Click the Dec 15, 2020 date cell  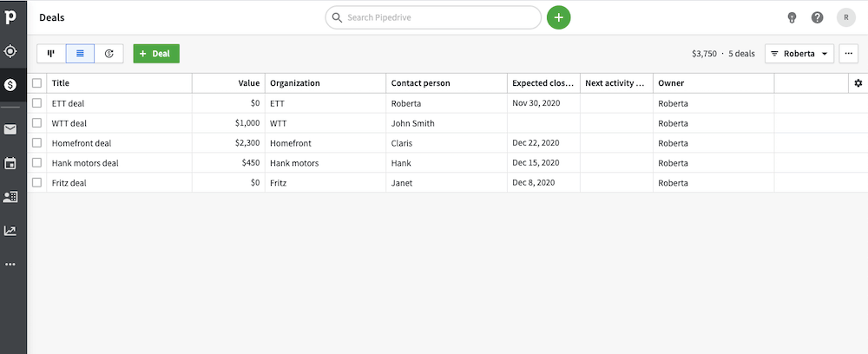[543, 163]
